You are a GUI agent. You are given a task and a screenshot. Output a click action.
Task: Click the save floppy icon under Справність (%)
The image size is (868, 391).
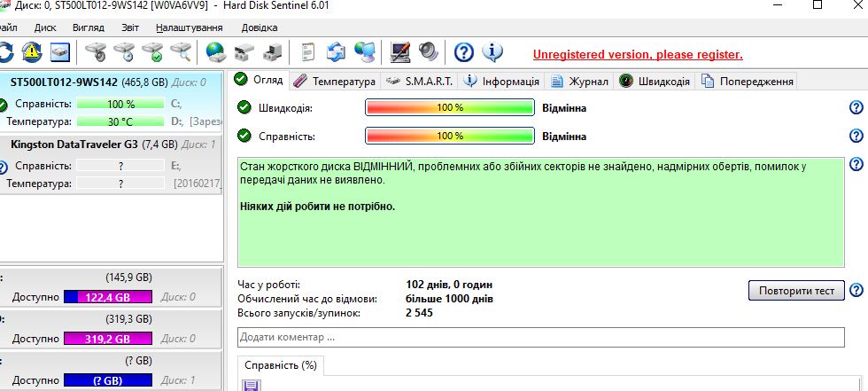click(252, 386)
